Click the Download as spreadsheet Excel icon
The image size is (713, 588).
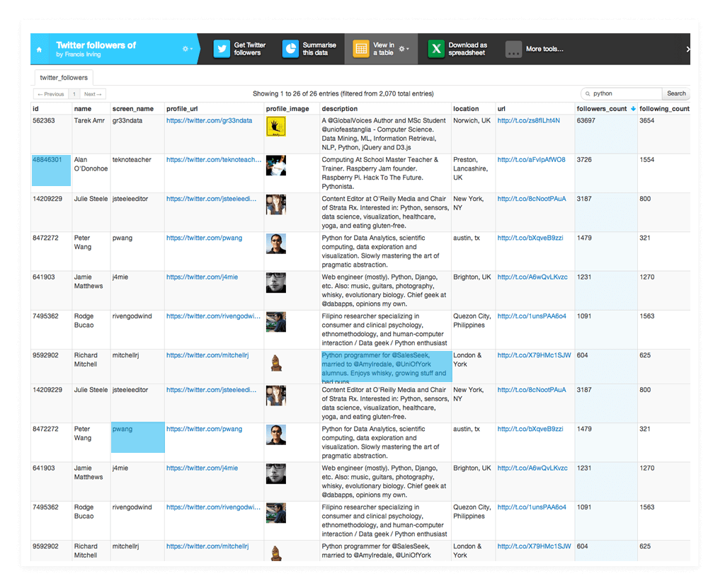(x=436, y=49)
